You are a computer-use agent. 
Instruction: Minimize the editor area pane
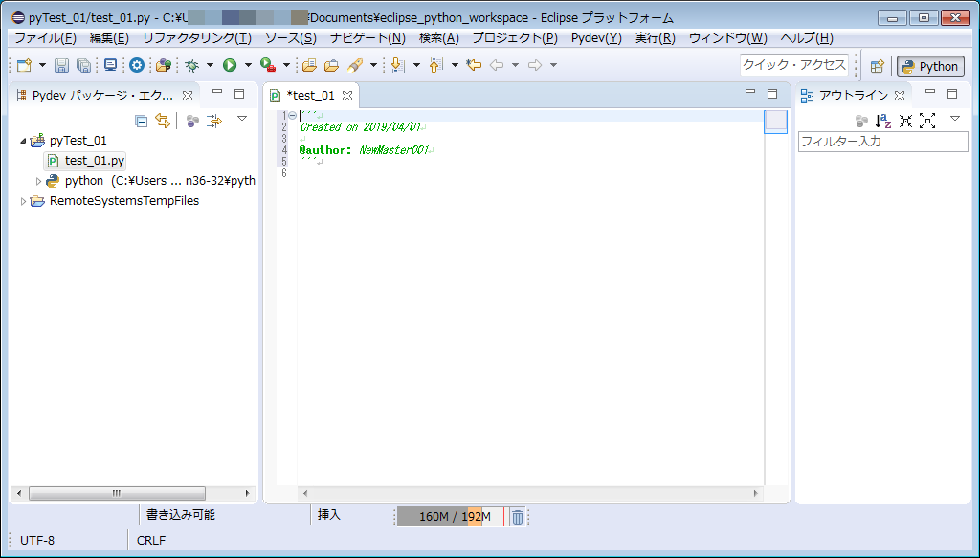pos(750,93)
